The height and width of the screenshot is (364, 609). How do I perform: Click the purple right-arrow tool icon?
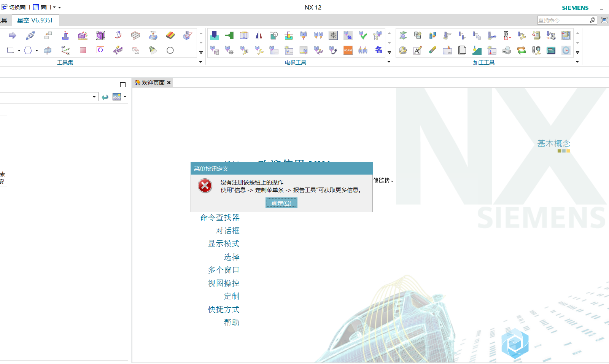13,36
